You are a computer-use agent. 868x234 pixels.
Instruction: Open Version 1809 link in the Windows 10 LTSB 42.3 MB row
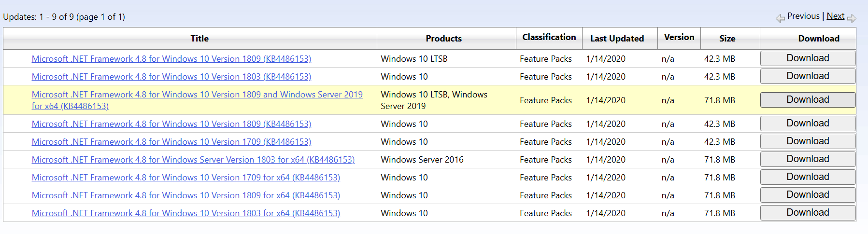pyautogui.click(x=171, y=59)
